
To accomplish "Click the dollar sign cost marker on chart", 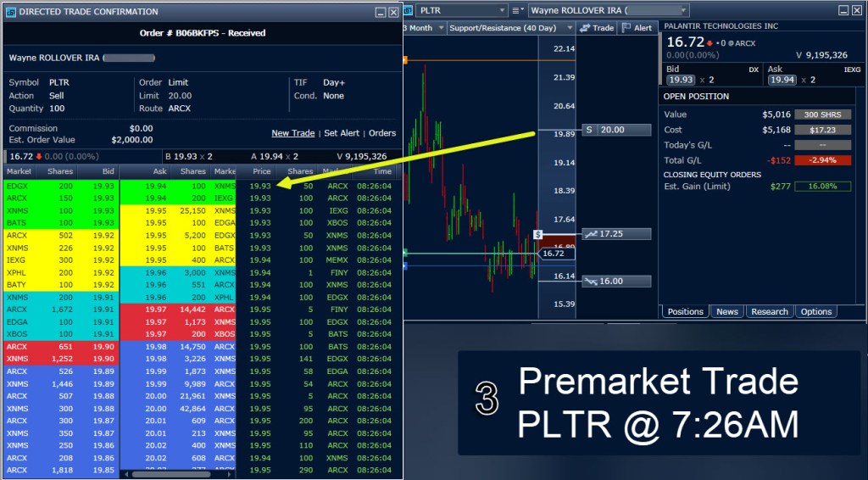I will pyautogui.click(x=537, y=234).
